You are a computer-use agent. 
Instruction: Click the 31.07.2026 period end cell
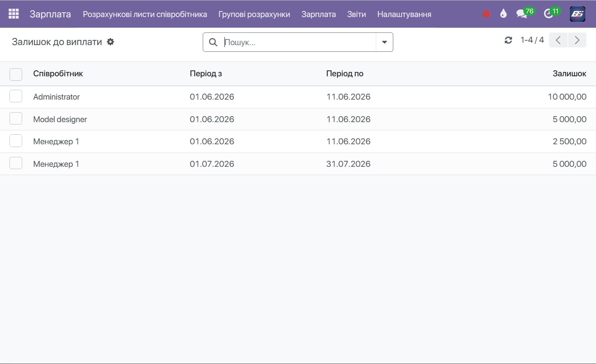[348, 164]
